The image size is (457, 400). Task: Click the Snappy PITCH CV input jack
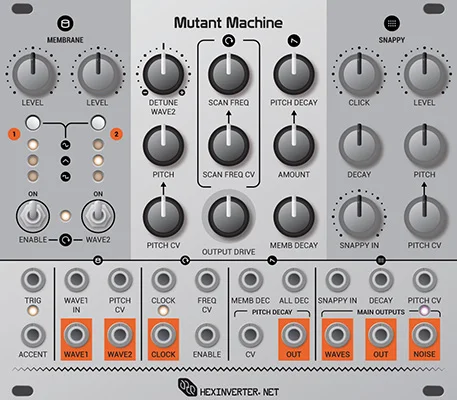pos(424,280)
